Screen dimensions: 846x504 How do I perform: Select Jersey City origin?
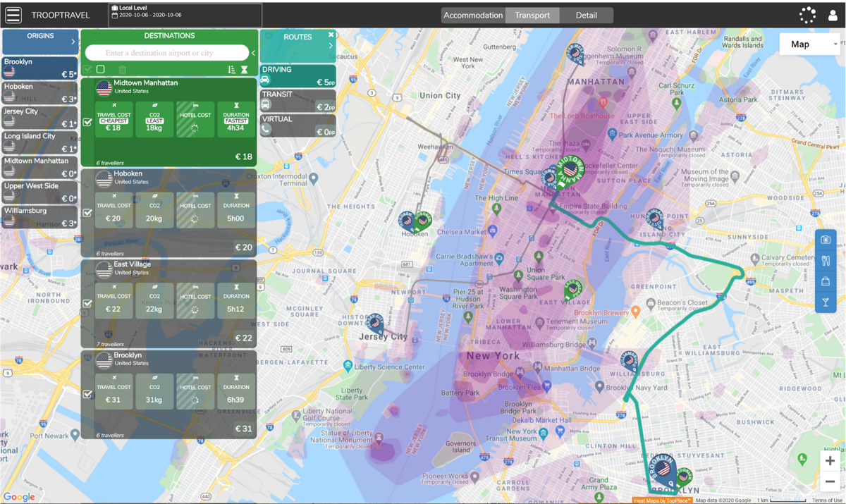point(39,118)
